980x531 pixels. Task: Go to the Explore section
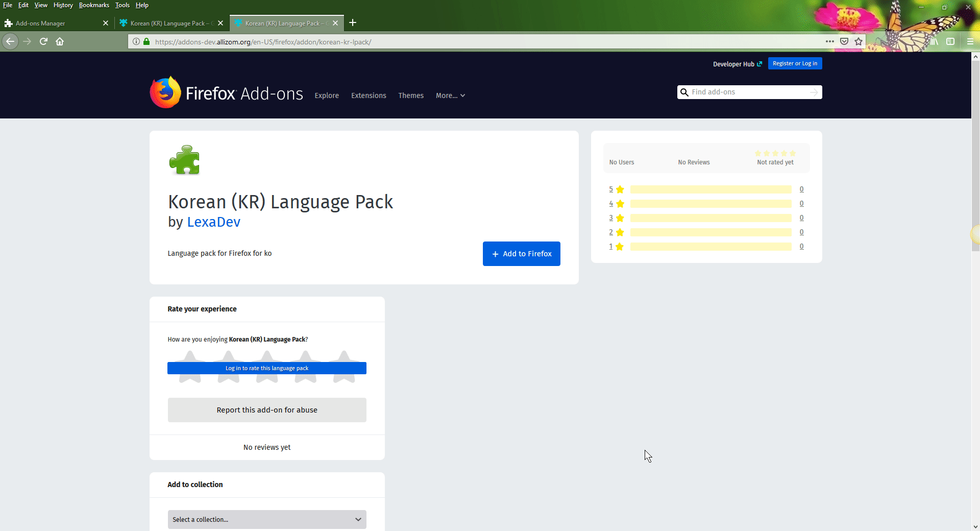coord(327,95)
